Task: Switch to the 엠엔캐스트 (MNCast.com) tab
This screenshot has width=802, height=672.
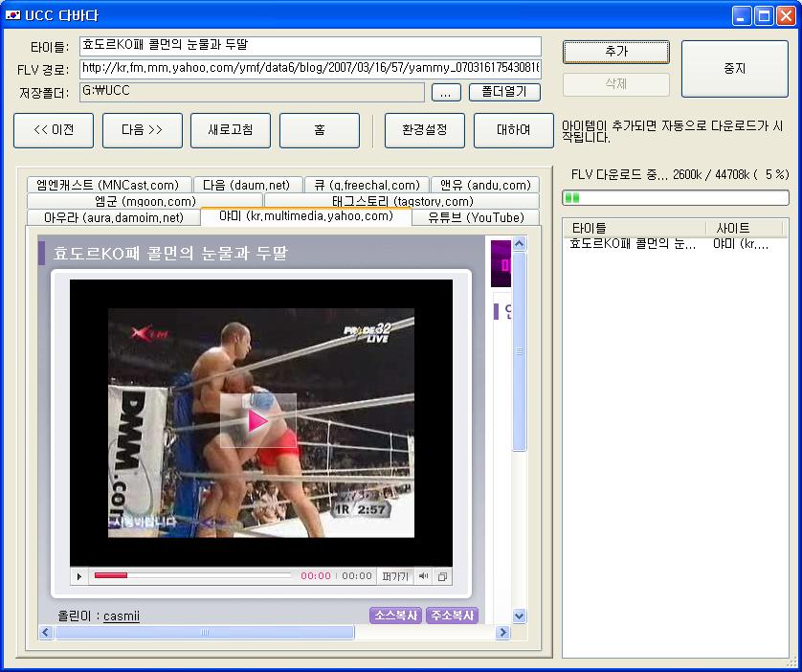Action: coord(109,185)
